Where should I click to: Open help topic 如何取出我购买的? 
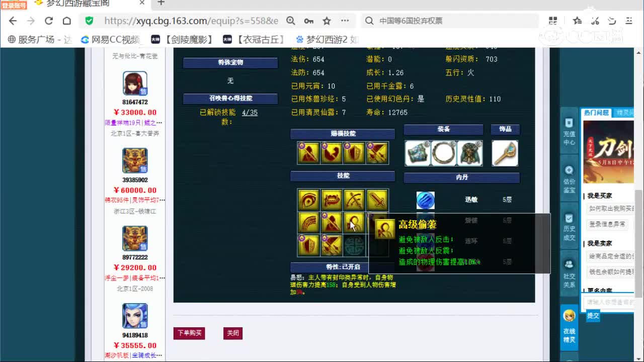611,209
